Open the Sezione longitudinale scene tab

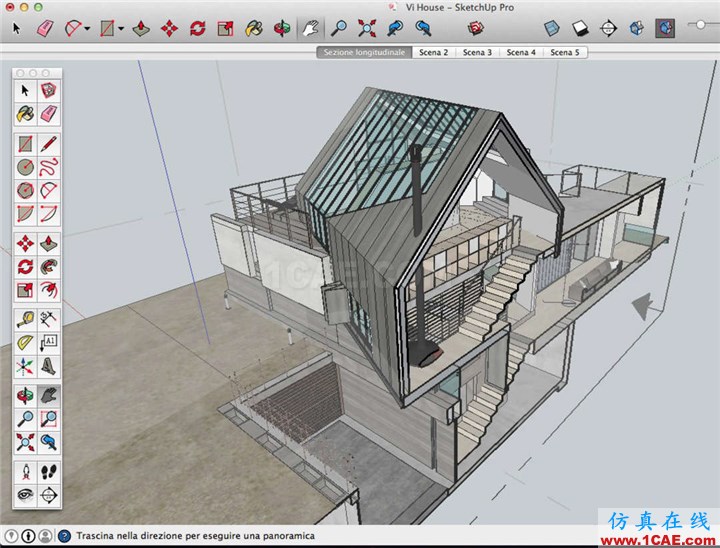(x=364, y=52)
